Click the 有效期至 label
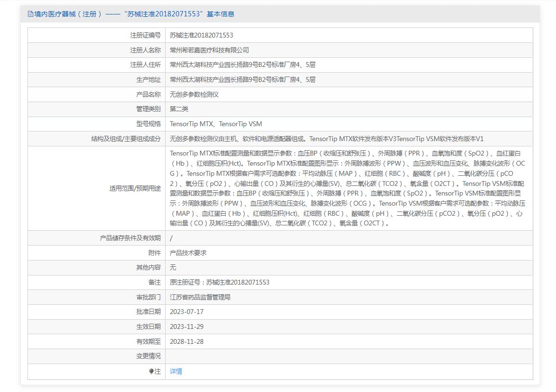 click(x=149, y=341)
